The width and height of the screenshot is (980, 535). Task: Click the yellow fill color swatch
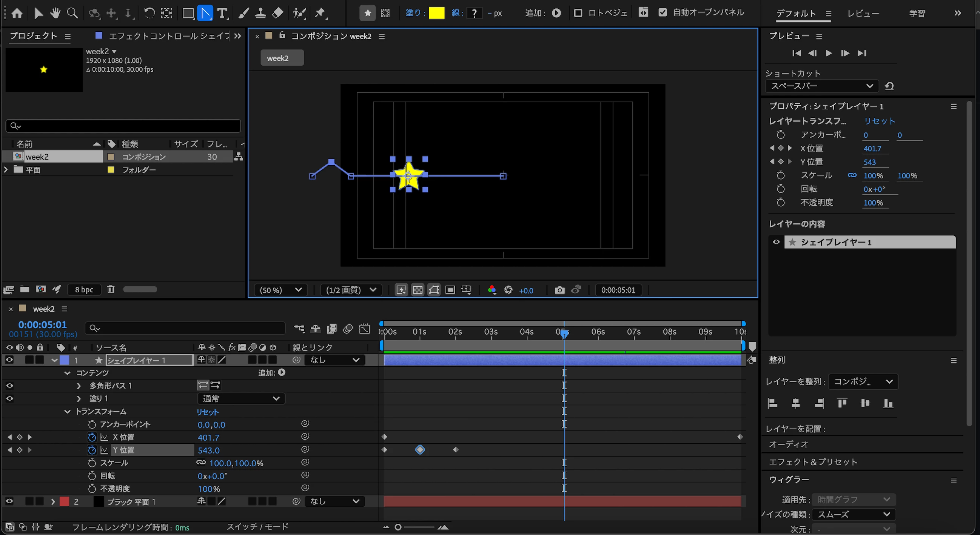[436, 13]
